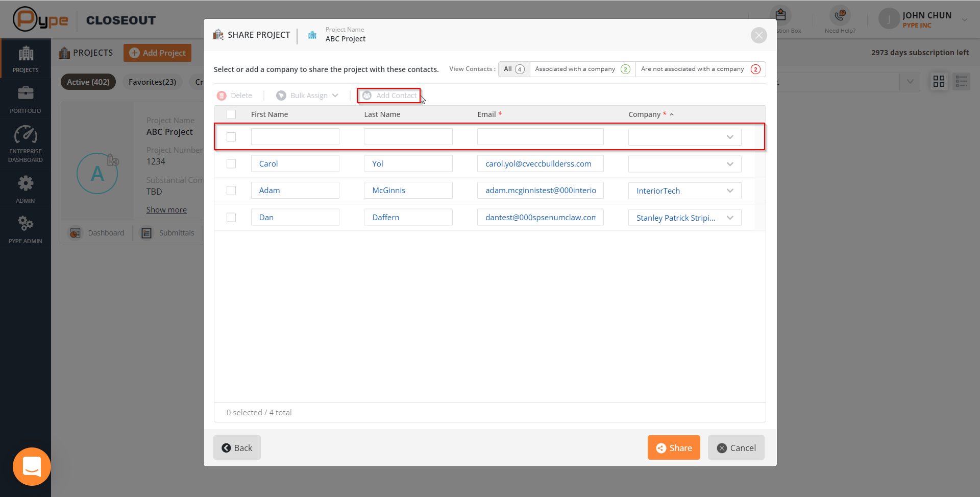Filter to Are not associated with a company

(700, 69)
